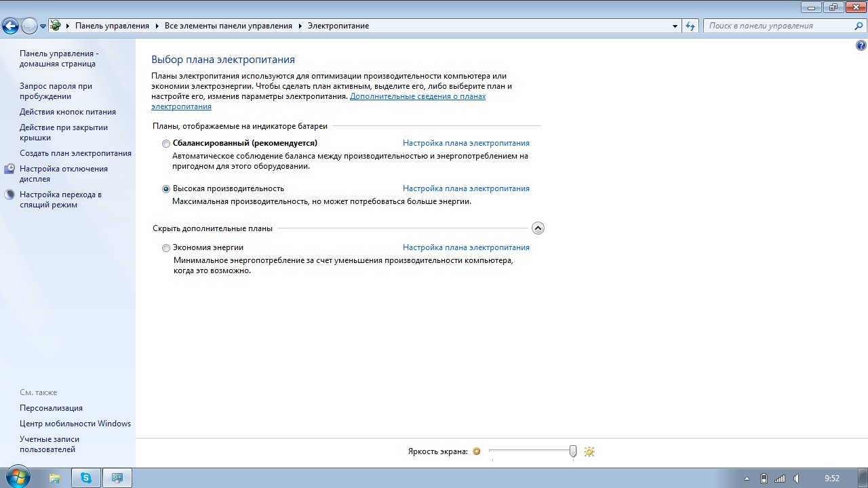Click the Электропитание breadcrumb item
The image size is (868, 488).
click(x=338, y=26)
